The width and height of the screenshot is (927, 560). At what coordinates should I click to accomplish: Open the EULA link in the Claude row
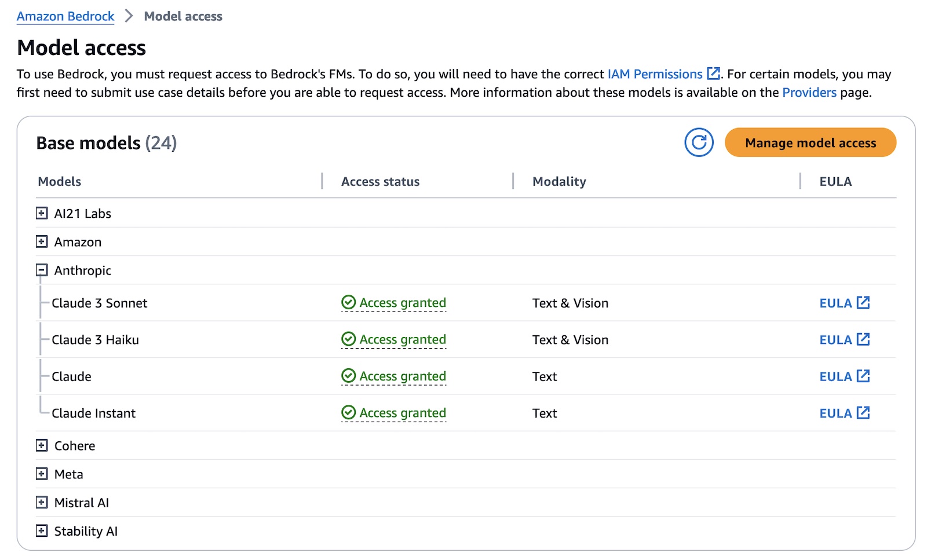coord(844,376)
